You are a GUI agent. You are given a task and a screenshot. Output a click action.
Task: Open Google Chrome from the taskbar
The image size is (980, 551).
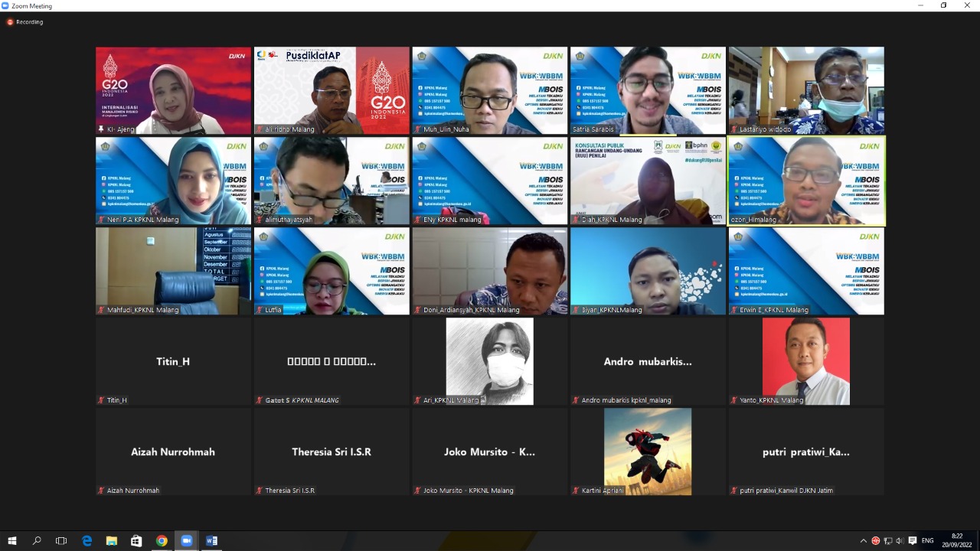162,541
